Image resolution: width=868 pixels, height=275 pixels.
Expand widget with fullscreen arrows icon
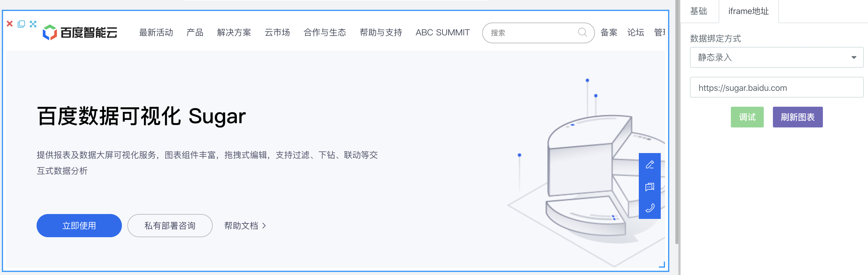point(33,24)
